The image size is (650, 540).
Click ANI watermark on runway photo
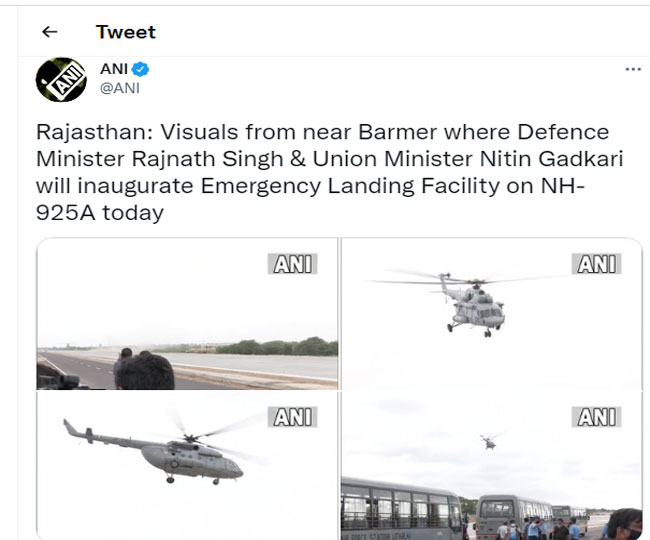point(293,264)
